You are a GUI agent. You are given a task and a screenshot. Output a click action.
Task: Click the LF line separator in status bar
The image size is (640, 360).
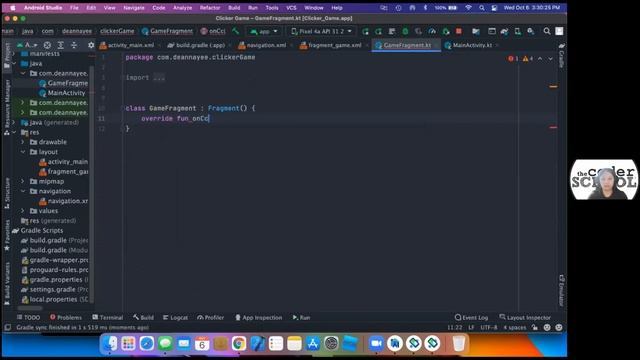point(471,327)
